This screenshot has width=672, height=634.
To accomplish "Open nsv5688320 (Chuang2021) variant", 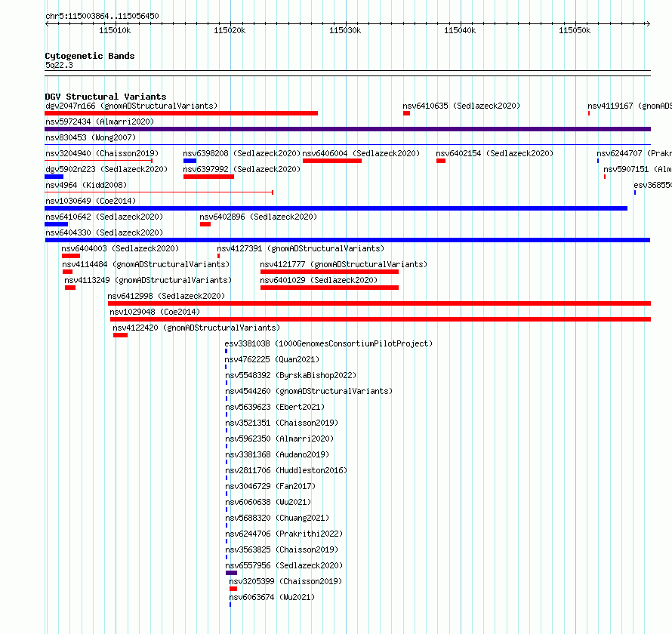I will coord(277,518).
